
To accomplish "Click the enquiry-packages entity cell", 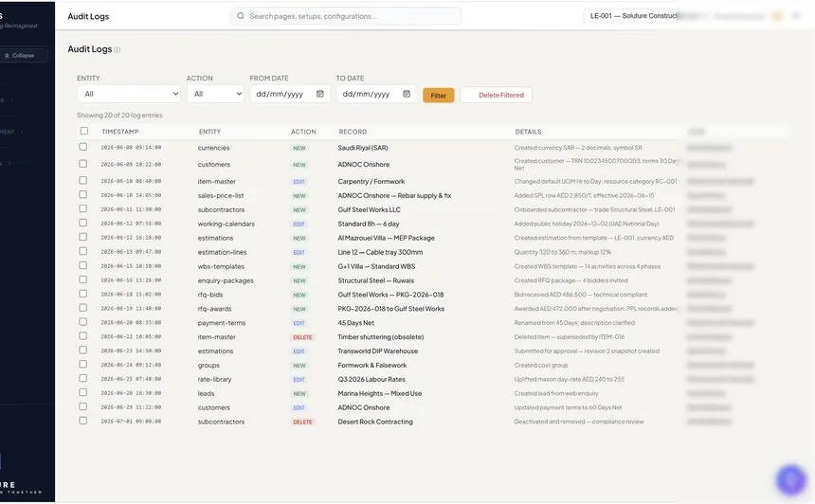I will tap(226, 280).
